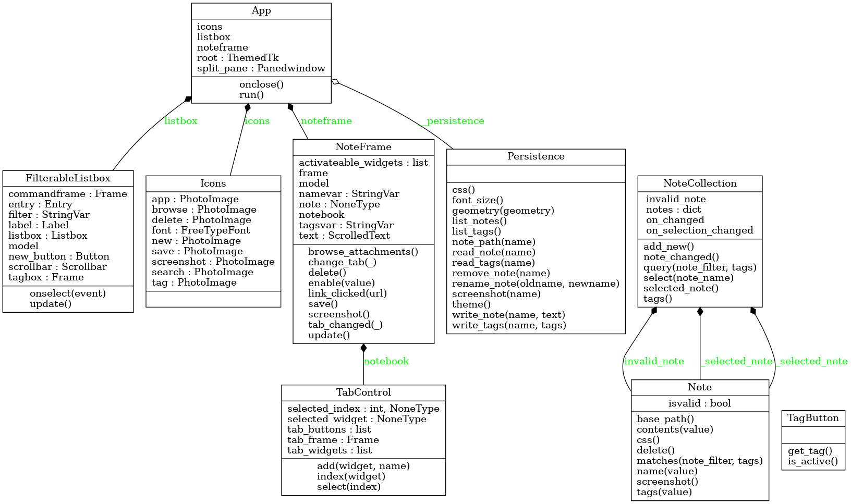Click the TagButton class title
Screen dimensions: 851x504
tap(813, 418)
